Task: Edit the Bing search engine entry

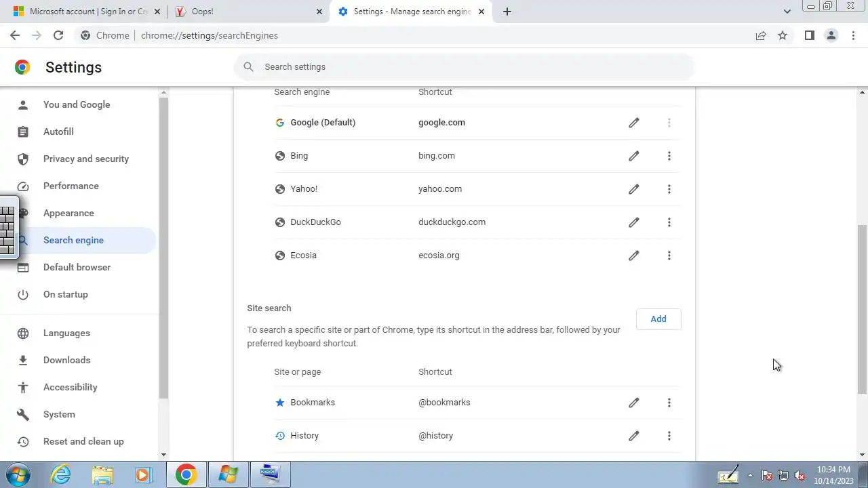Action: pyautogui.click(x=633, y=156)
